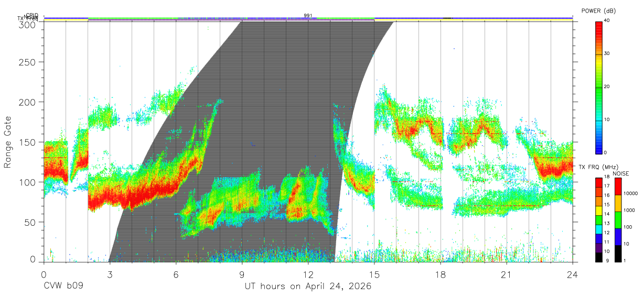Click the "10000" label in NOISE legend
Viewport: 644px width, 297px height.
click(632, 193)
